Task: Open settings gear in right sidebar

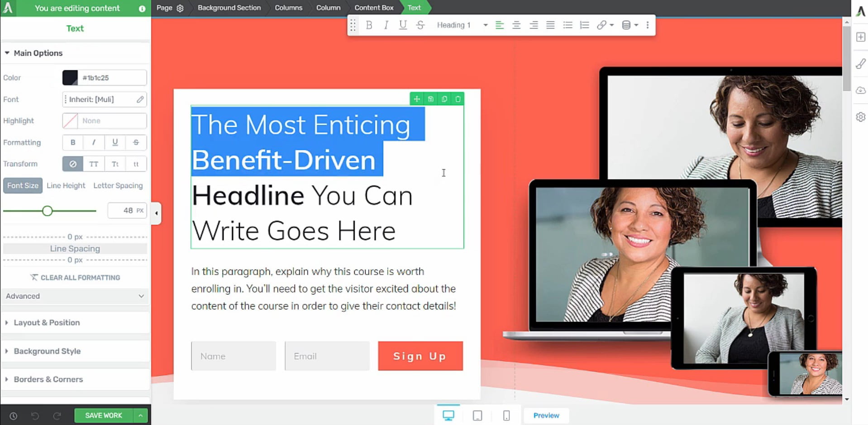Action: click(x=861, y=117)
